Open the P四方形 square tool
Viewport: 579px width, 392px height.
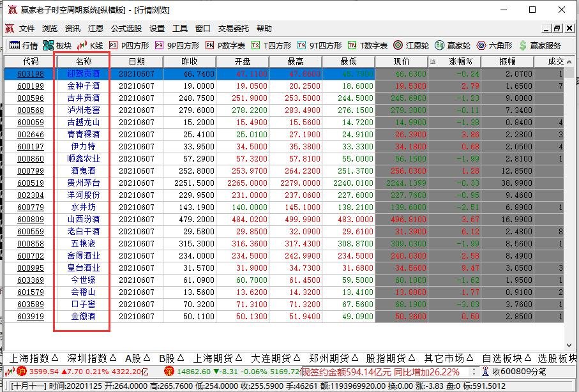(x=126, y=45)
